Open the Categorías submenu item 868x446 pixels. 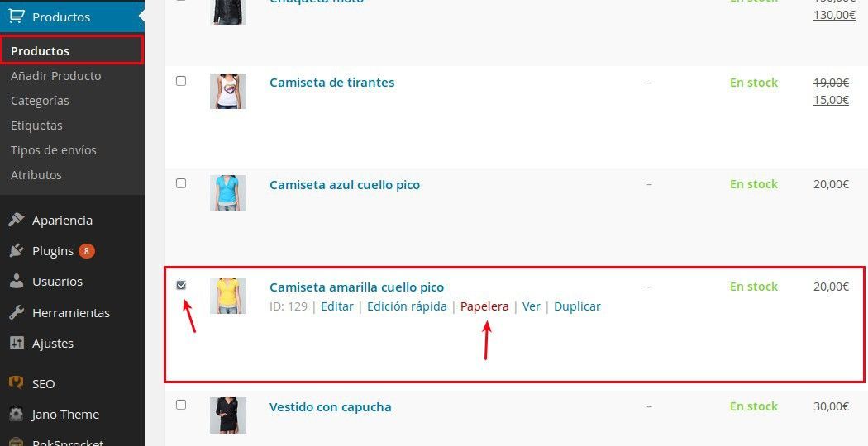40,101
